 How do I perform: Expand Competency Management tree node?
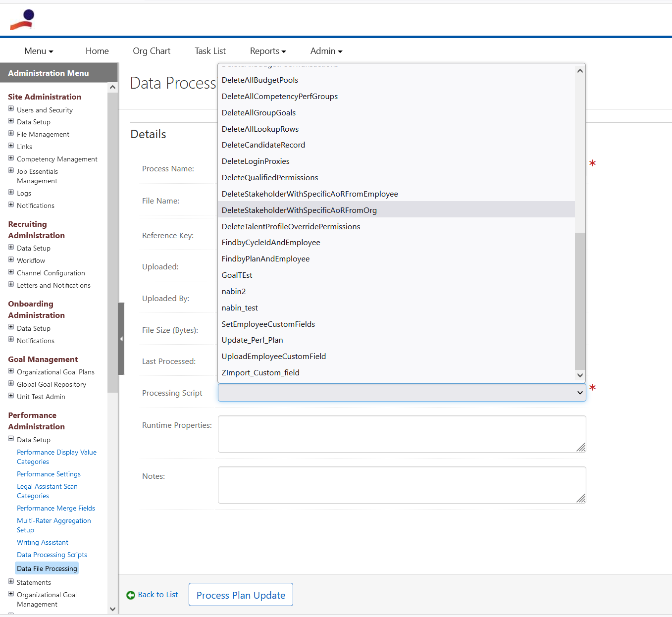pyautogui.click(x=11, y=158)
